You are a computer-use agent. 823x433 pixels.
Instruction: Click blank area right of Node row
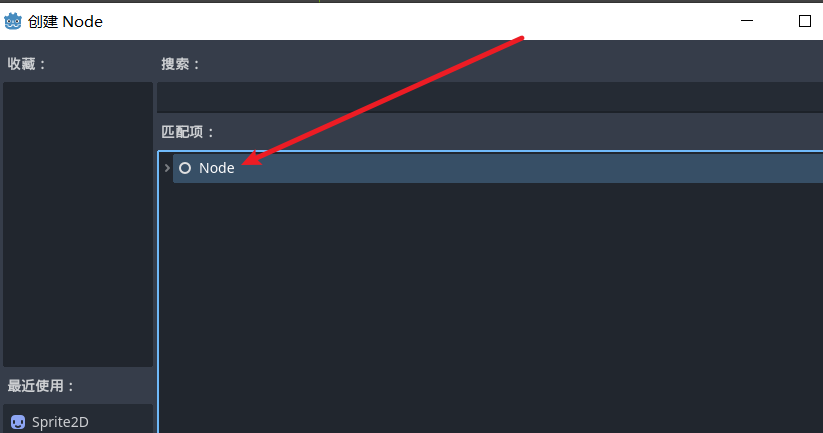point(525,168)
